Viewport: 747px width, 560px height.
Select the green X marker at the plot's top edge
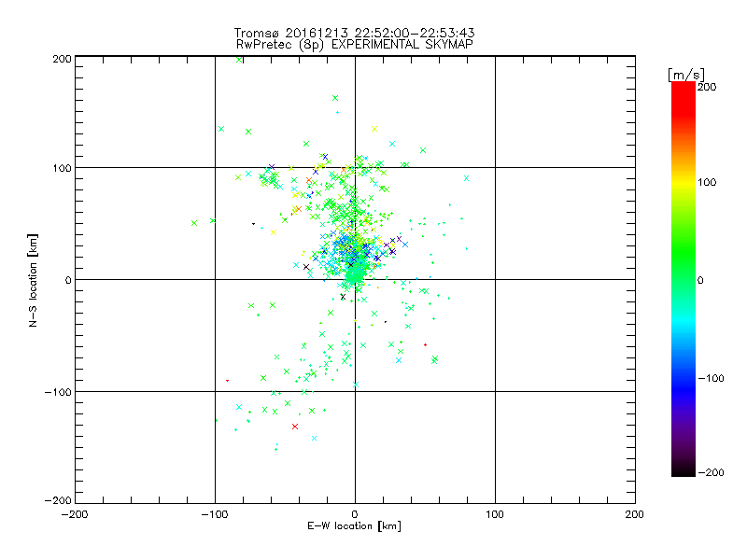click(x=240, y=60)
